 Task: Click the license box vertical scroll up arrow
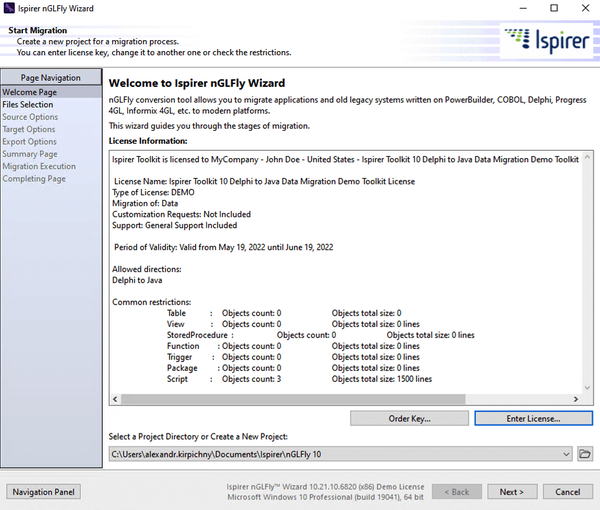[x=587, y=157]
